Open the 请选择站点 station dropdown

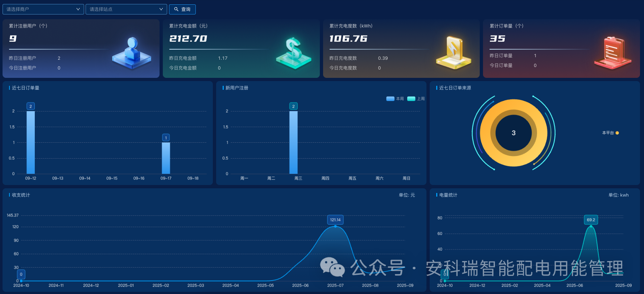[126, 9]
